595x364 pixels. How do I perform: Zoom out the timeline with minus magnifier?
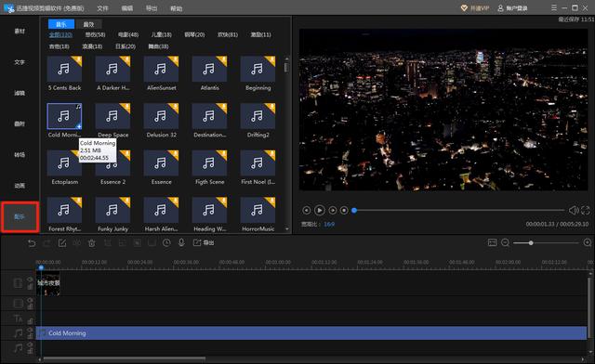pos(505,242)
